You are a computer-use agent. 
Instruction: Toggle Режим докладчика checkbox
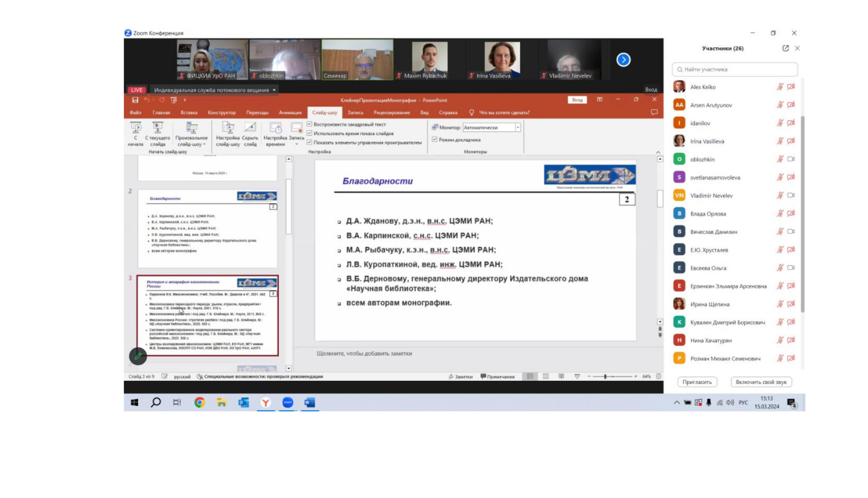(435, 140)
